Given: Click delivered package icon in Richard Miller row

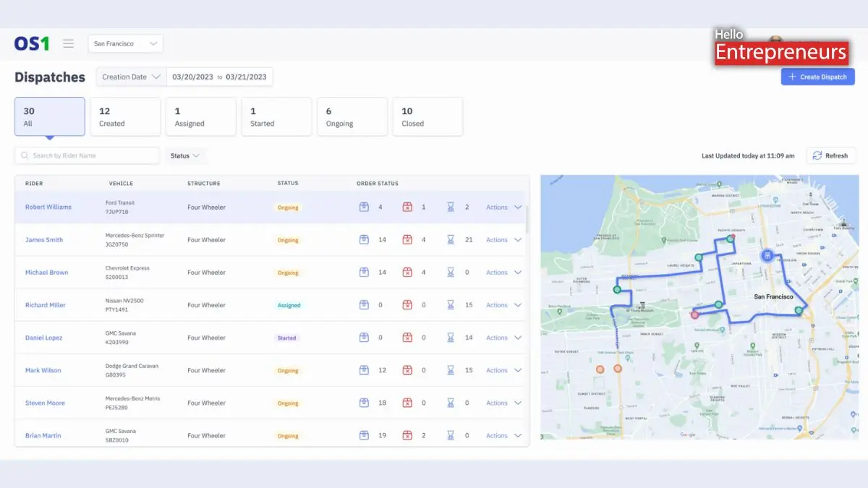Looking at the screenshot, I should (x=365, y=305).
